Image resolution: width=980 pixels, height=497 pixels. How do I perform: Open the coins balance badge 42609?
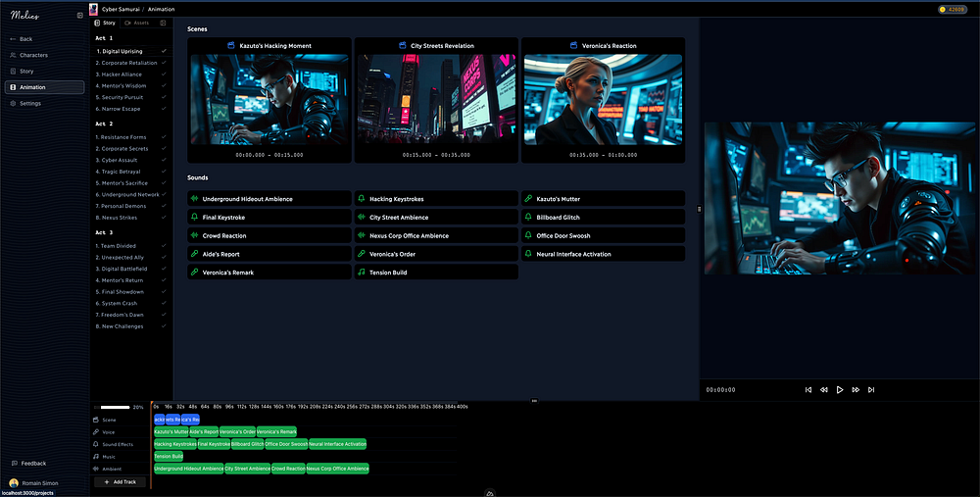pyautogui.click(x=954, y=10)
